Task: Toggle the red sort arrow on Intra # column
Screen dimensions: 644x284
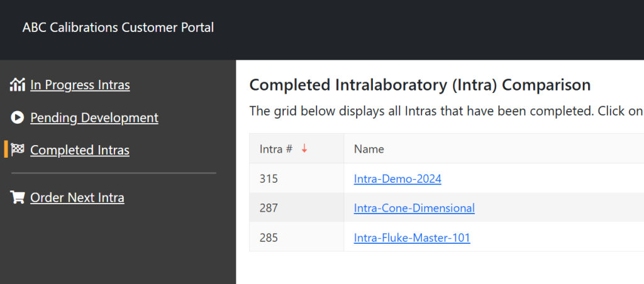Action: pos(304,149)
